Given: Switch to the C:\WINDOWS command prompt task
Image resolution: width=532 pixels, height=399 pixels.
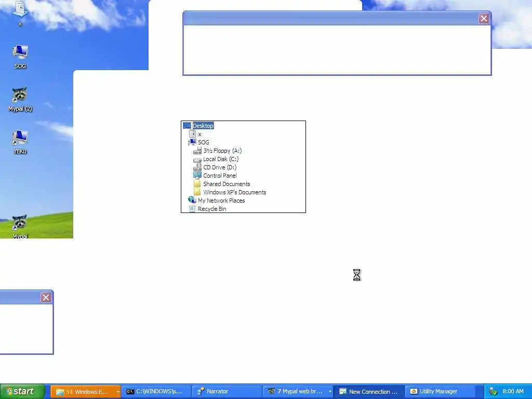Looking at the screenshot, I should pyautogui.click(x=156, y=392).
